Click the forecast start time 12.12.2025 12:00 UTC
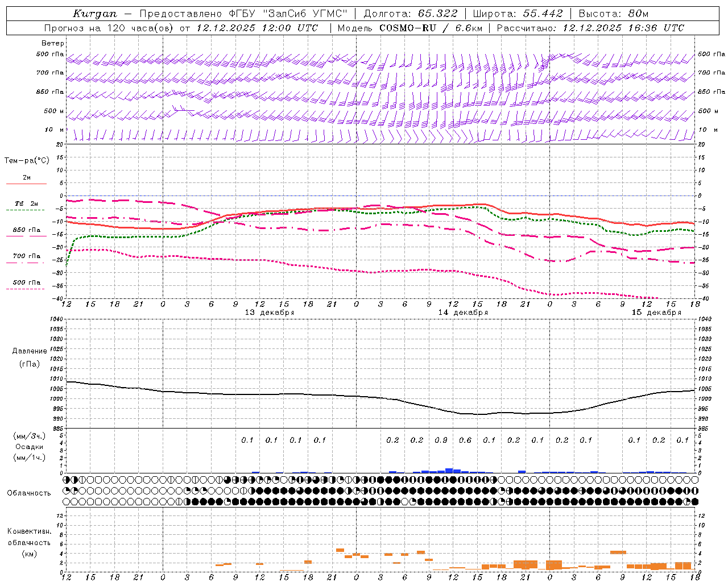The width and height of the screenshot is (728, 582). point(257,28)
